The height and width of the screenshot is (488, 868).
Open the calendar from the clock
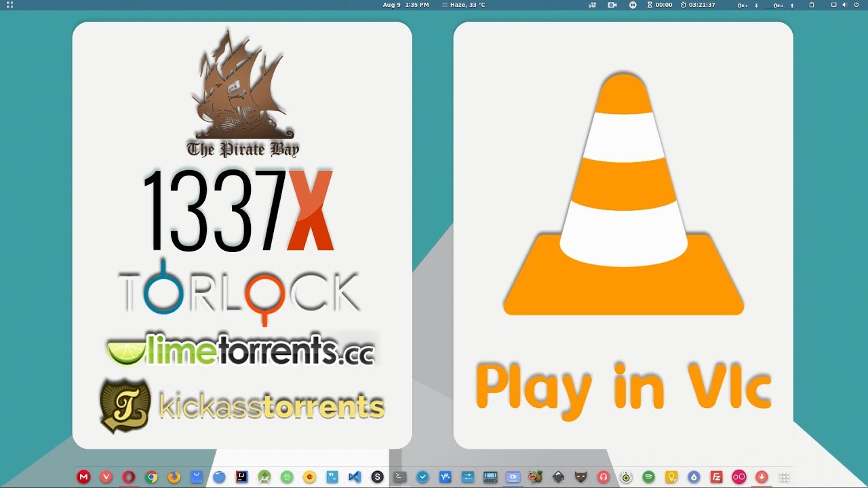[405, 5]
